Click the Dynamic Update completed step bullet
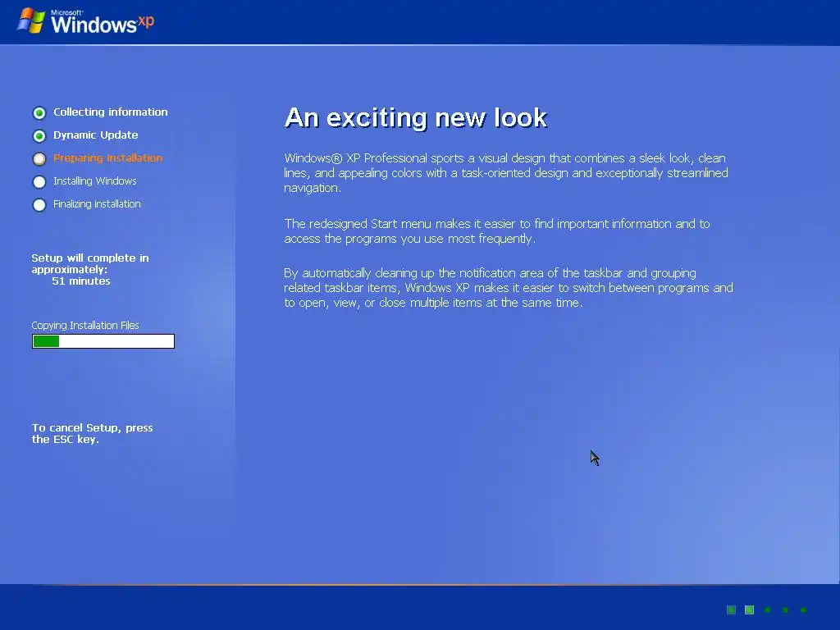This screenshot has width=840, height=630. pyautogui.click(x=39, y=136)
